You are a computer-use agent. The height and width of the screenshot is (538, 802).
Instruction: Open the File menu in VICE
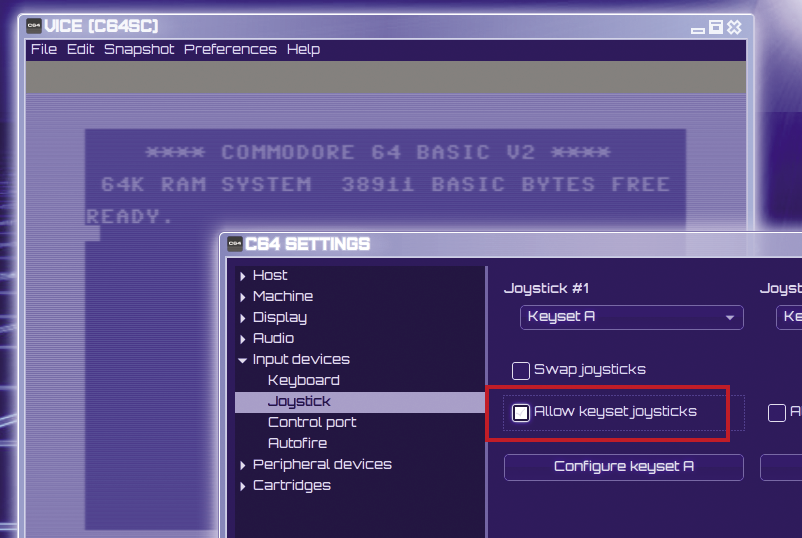click(x=43, y=49)
